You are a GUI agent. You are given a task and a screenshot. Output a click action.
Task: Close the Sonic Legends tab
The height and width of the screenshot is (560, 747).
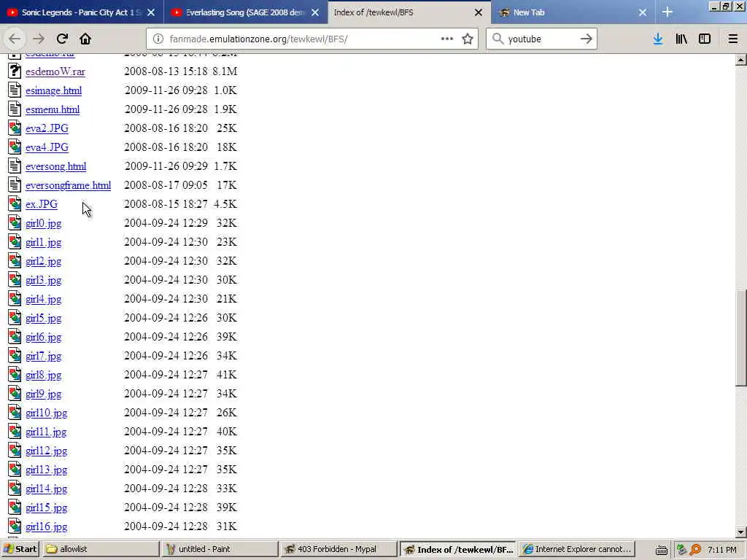pos(151,12)
